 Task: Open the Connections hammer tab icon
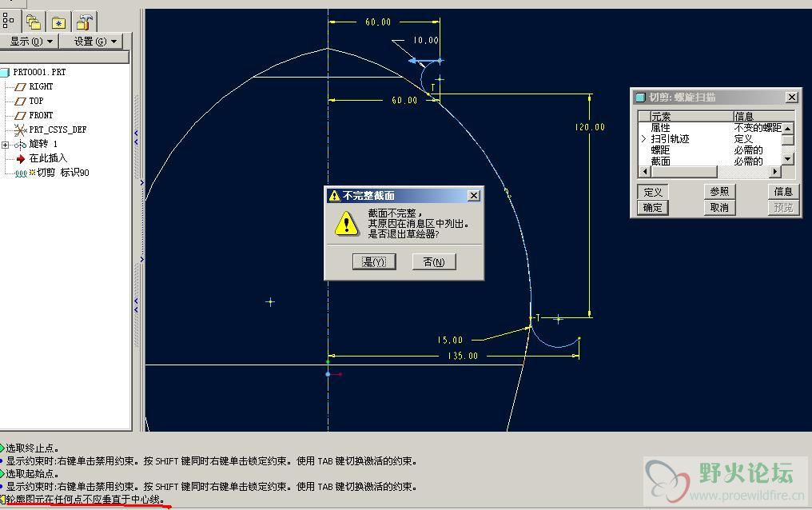[x=84, y=22]
